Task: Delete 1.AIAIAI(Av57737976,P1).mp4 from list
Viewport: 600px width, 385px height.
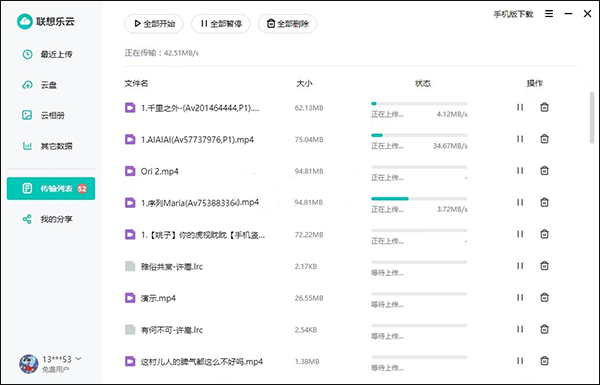Action: [x=544, y=139]
